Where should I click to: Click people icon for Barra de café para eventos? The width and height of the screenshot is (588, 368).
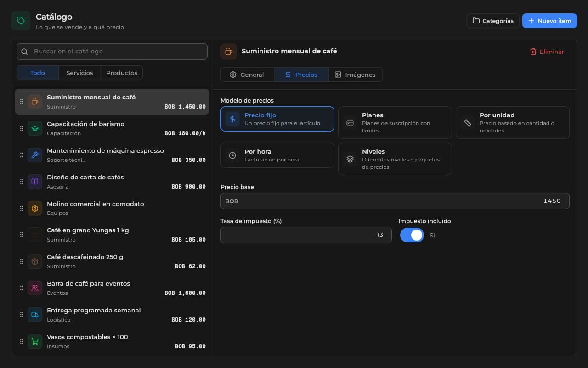click(35, 288)
